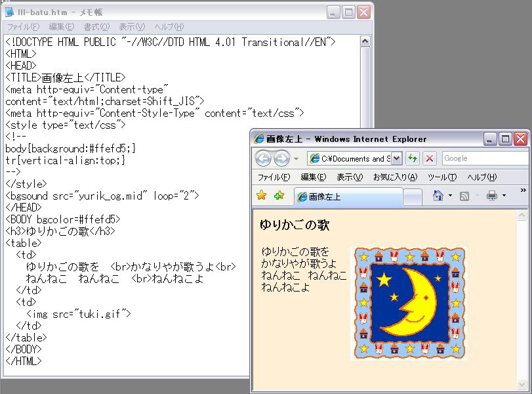Open IE 編集(E) menu
Screen dimensions: 532x394
313,177
